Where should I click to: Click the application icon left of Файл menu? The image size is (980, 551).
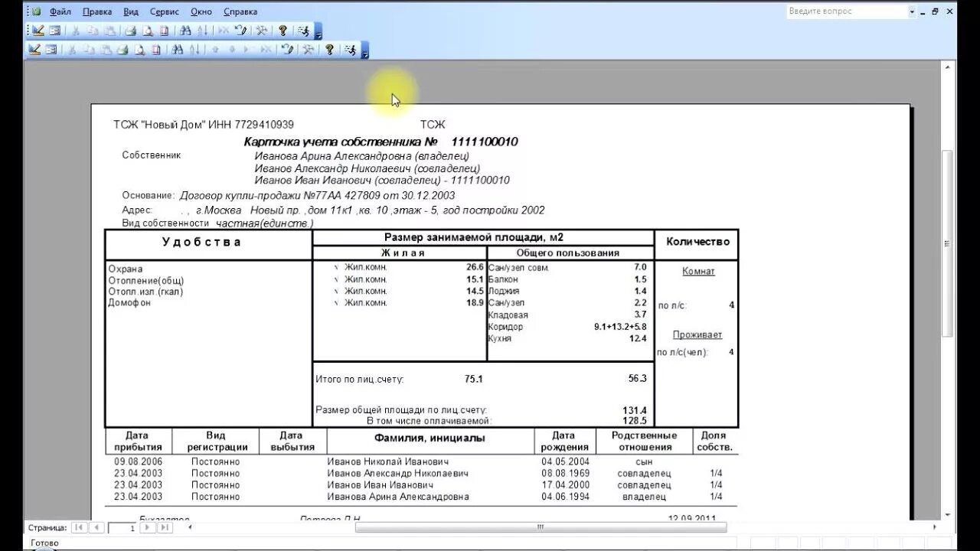[x=35, y=11]
